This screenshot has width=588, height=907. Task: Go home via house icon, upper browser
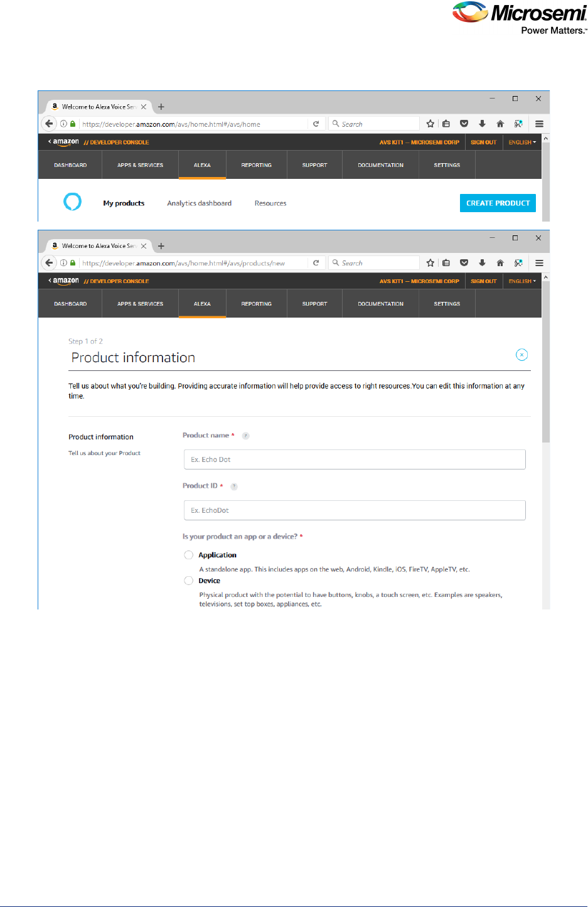pos(500,124)
